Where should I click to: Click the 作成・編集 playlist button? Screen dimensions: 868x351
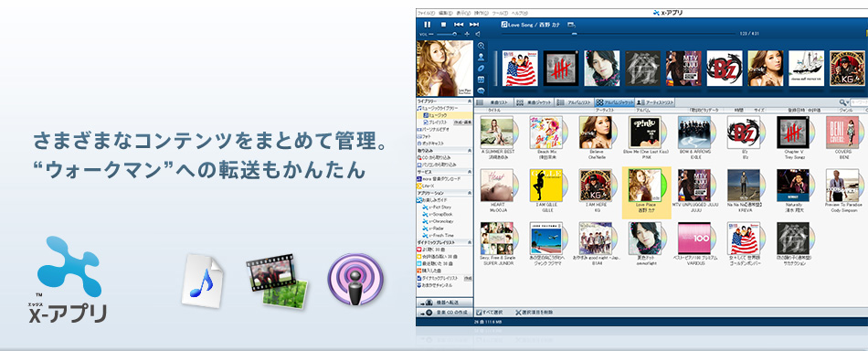point(462,122)
